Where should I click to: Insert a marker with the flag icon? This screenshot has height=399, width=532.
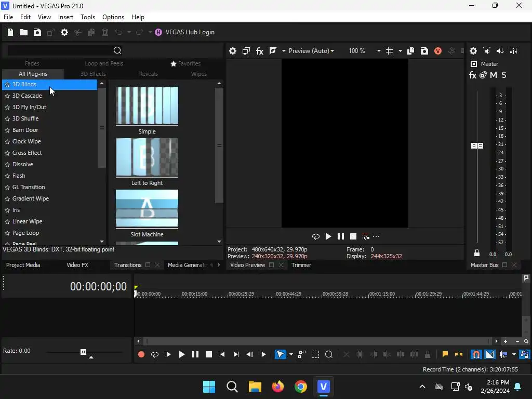coord(445,354)
